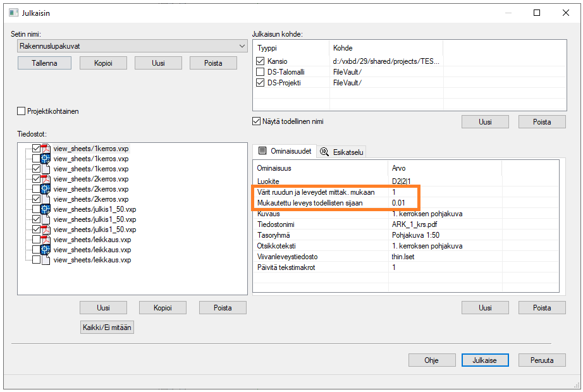Open the Setin nimi dropdown list
The height and width of the screenshot is (392, 583).
pyautogui.click(x=242, y=46)
